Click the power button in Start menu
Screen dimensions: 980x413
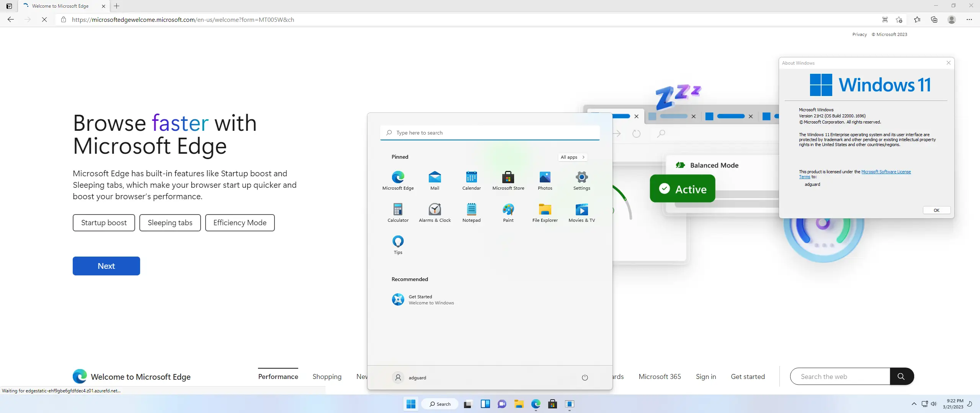[x=585, y=377]
